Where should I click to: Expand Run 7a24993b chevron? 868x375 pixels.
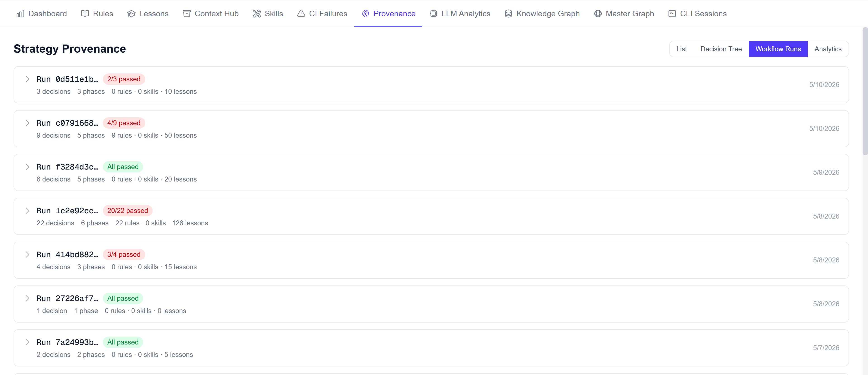[27, 342]
